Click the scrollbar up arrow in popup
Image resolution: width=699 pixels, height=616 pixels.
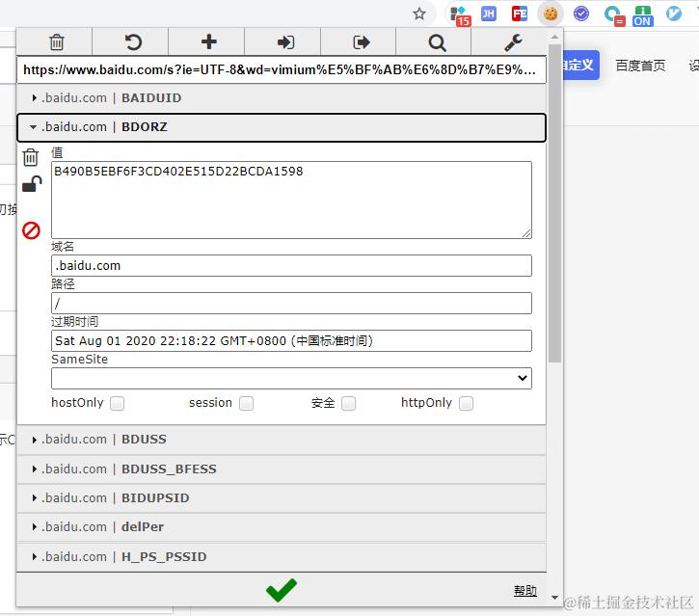(x=555, y=37)
